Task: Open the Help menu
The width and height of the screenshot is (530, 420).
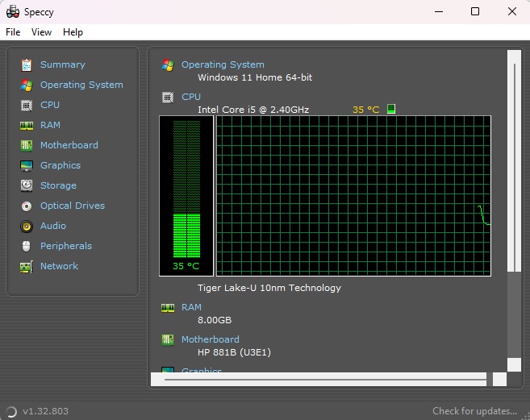Action: (73, 32)
